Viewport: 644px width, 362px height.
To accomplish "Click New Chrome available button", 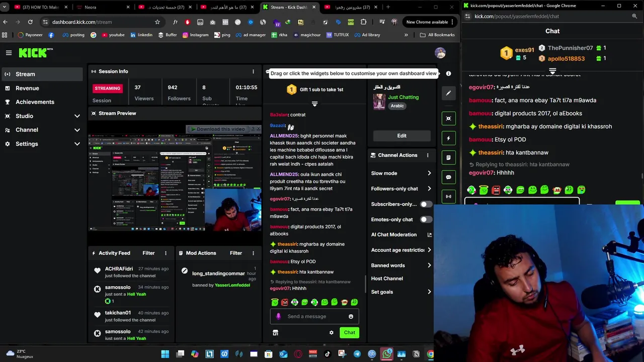I will [x=430, y=22].
